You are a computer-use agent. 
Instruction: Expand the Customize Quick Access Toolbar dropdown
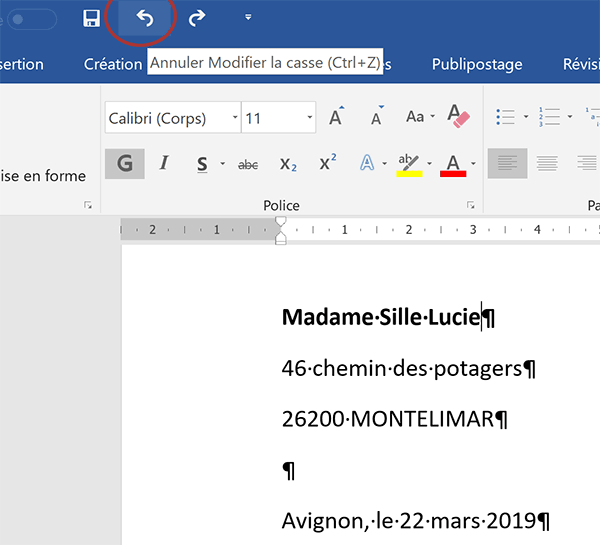tap(248, 18)
